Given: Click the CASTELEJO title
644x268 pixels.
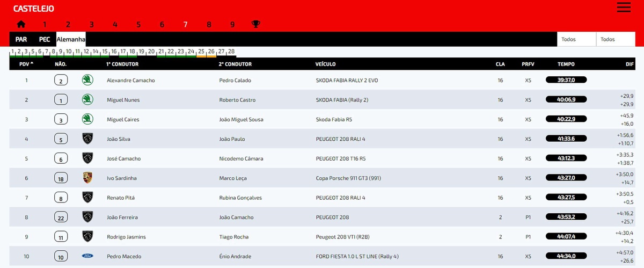Looking at the screenshot, I should [x=33, y=9].
